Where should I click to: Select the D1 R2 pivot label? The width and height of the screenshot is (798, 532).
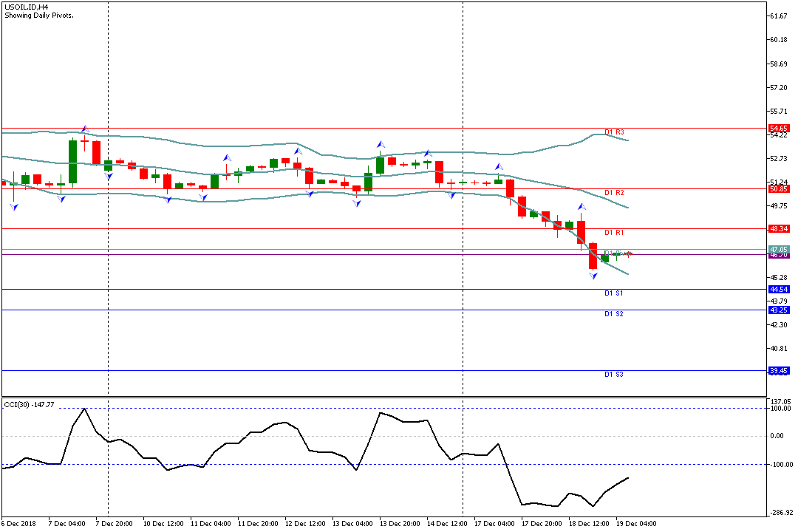pyautogui.click(x=614, y=192)
